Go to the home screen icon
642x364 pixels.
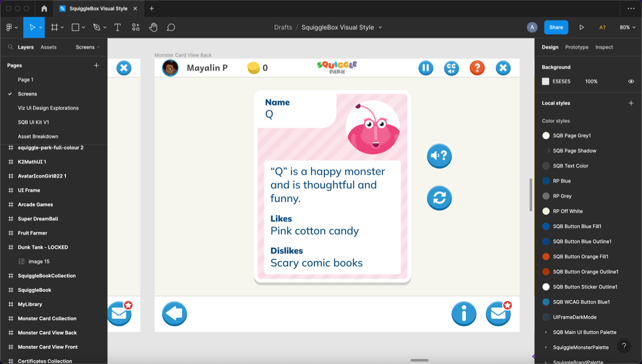coord(44,8)
